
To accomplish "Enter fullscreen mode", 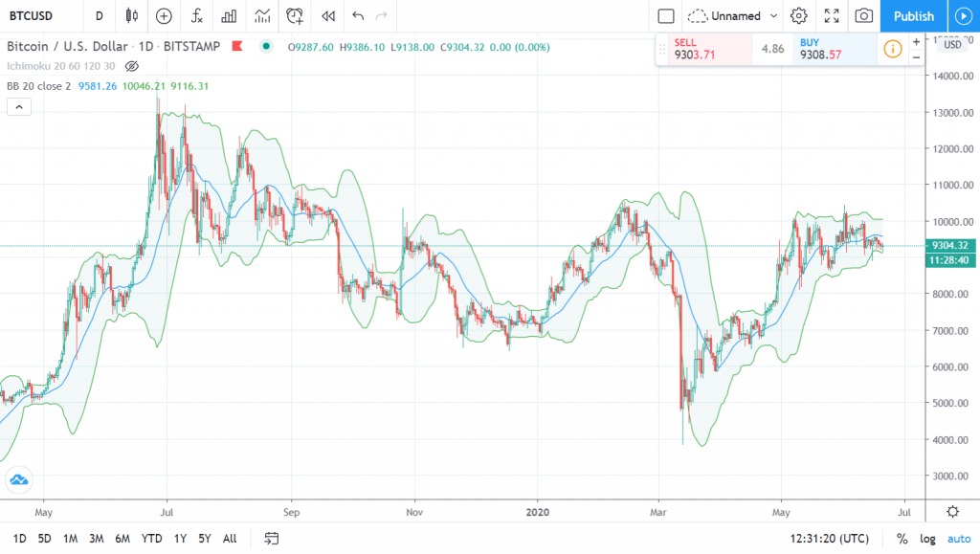I will (832, 16).
